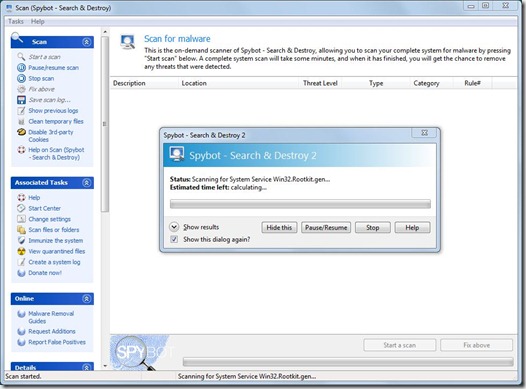Click the Start a scan magnifier icon
Image resolution: width=526 pixels, height=389 pixels.
pyautogui.click(x=21, y=57)
